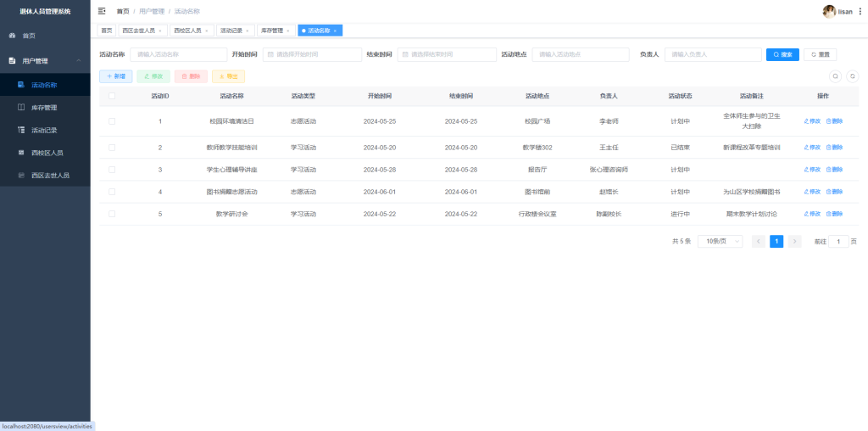Collapse the sidebar with the hamburger icon

102,11
